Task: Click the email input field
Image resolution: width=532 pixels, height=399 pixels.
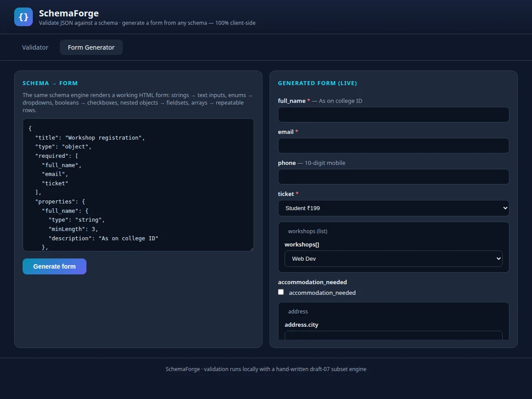Action: pyautogui.click(x=394, y=145)
